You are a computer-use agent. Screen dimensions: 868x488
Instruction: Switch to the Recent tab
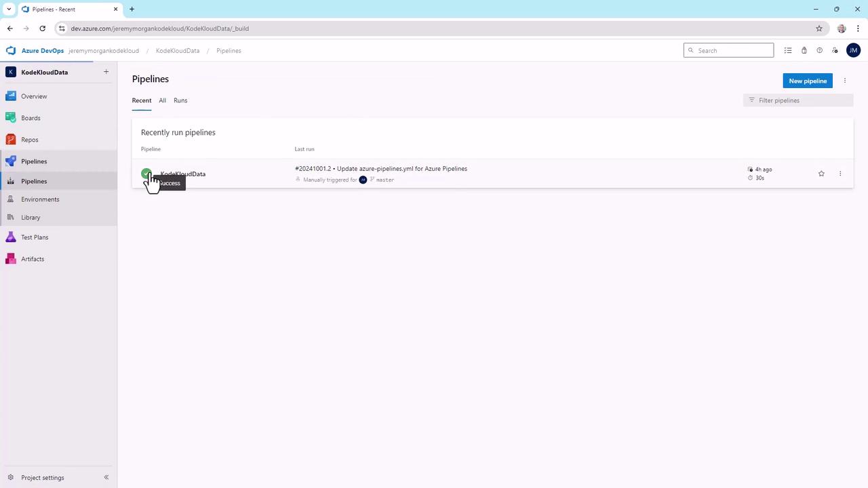[x=142, y=100]
